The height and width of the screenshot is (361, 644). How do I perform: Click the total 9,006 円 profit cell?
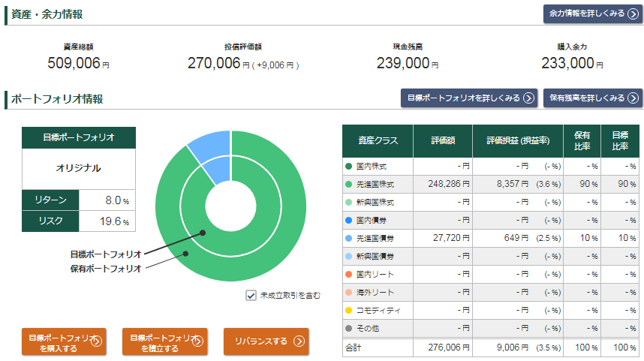click(x=512, y=347)
